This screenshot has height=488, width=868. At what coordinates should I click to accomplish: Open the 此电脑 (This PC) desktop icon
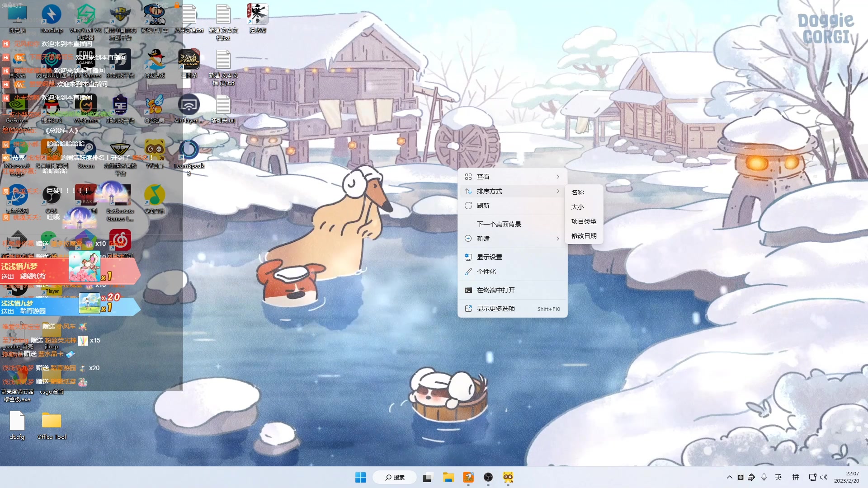[17, 18]
